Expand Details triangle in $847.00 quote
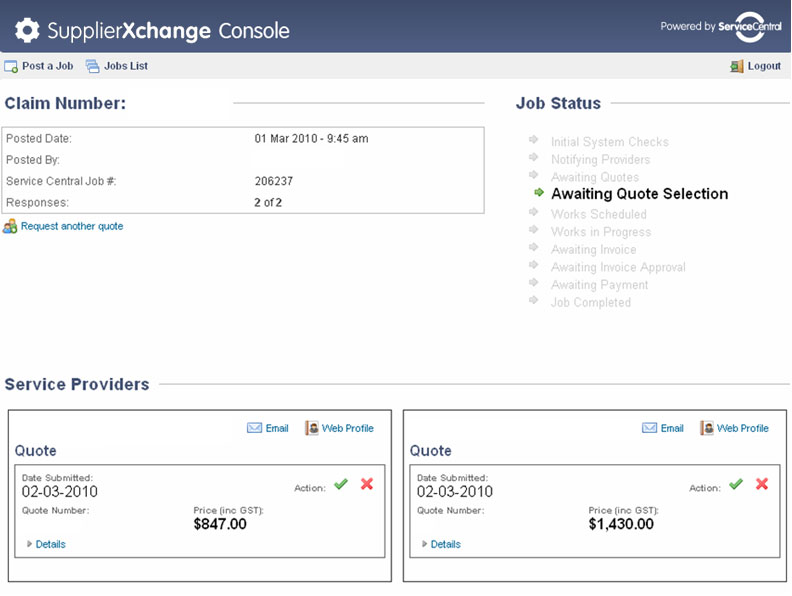 pos(29,544)
